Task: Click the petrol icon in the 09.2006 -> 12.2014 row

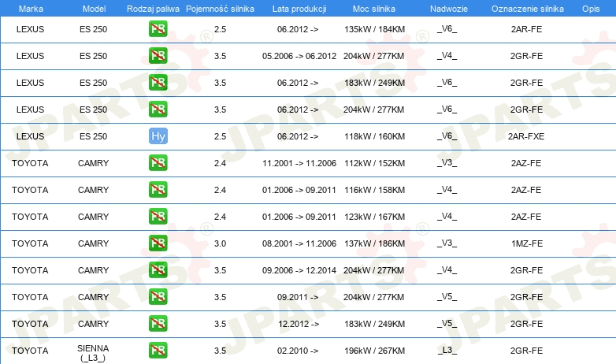Action: (158, 269)
